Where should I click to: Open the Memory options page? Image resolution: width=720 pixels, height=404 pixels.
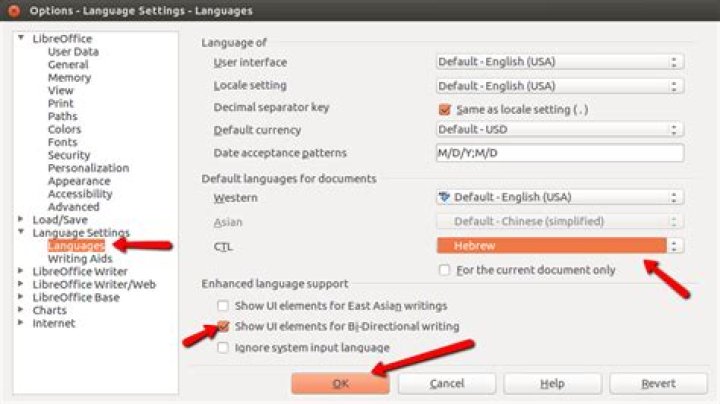click(x=69, y=78)
